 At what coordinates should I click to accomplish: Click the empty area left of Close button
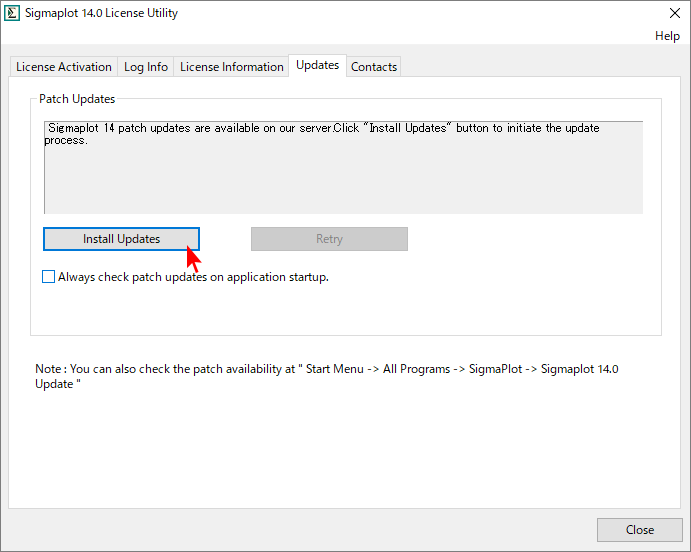(x=300, y=530)
